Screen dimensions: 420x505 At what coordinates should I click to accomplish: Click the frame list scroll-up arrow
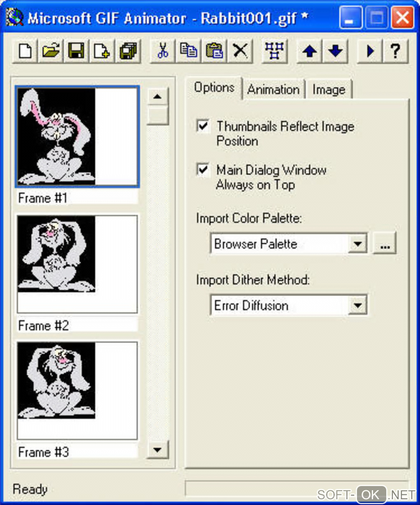click(x=157, y=97)
